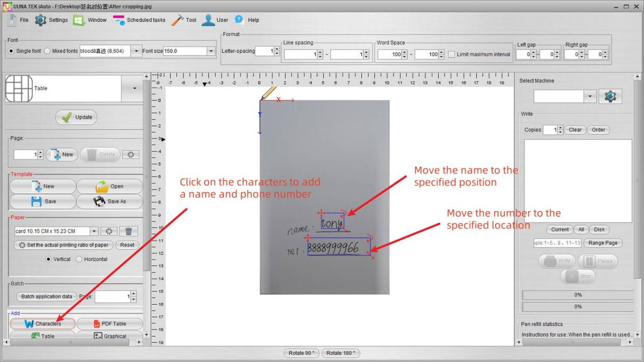Image resolution: width=644 pixels, height=362 pixels.
Task: Add a Table element
Action: point(43,336)
